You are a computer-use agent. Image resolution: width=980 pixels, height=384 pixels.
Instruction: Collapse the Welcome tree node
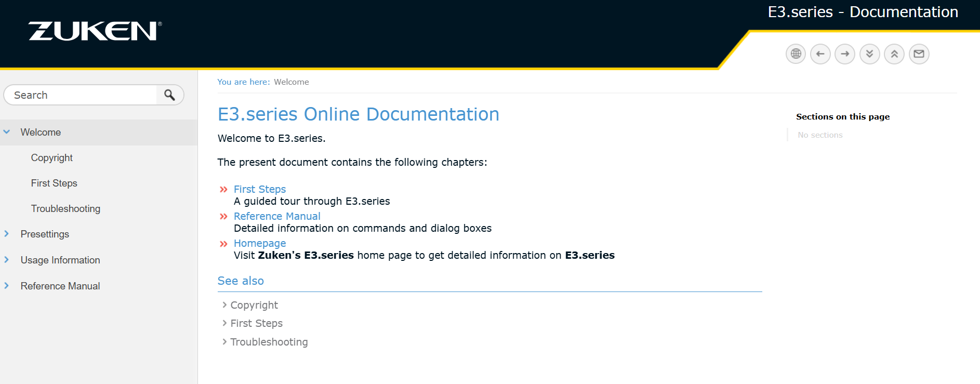click(7, 132)
